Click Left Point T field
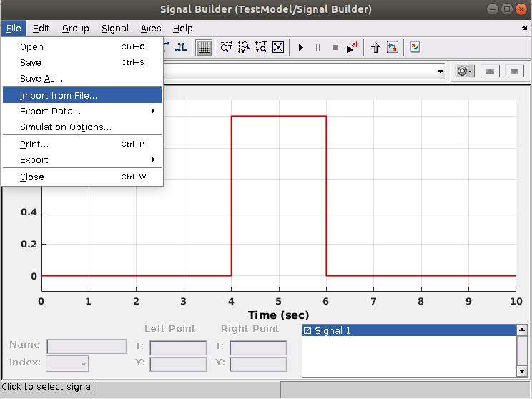The width and height of the screenshot is (532, 399). coord(178,348)
